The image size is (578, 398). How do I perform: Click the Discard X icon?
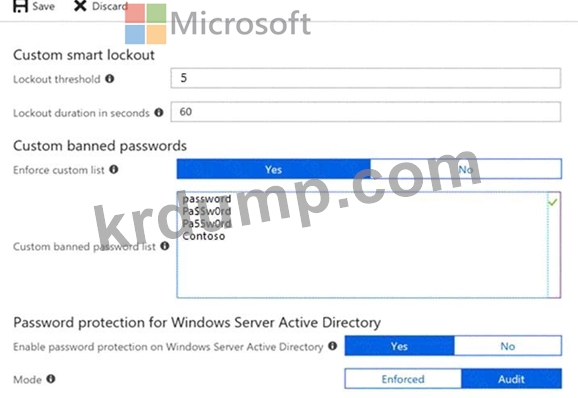[80, 6]
